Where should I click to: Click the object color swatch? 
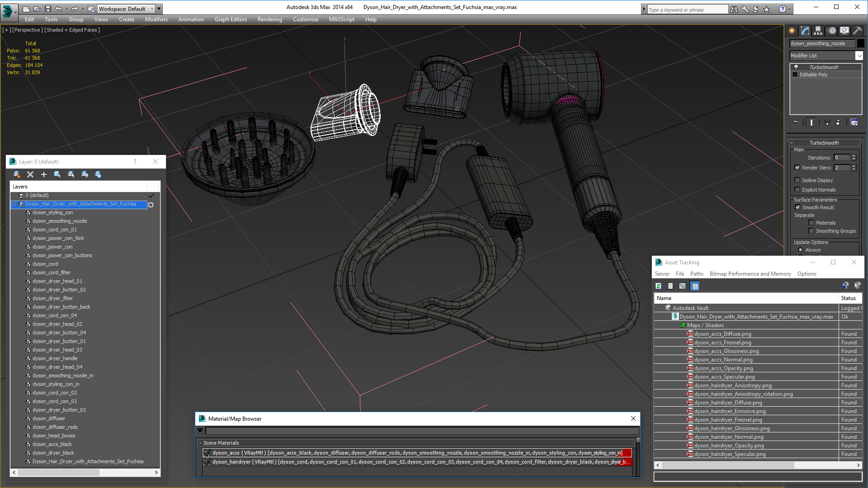tap(861, 43)
